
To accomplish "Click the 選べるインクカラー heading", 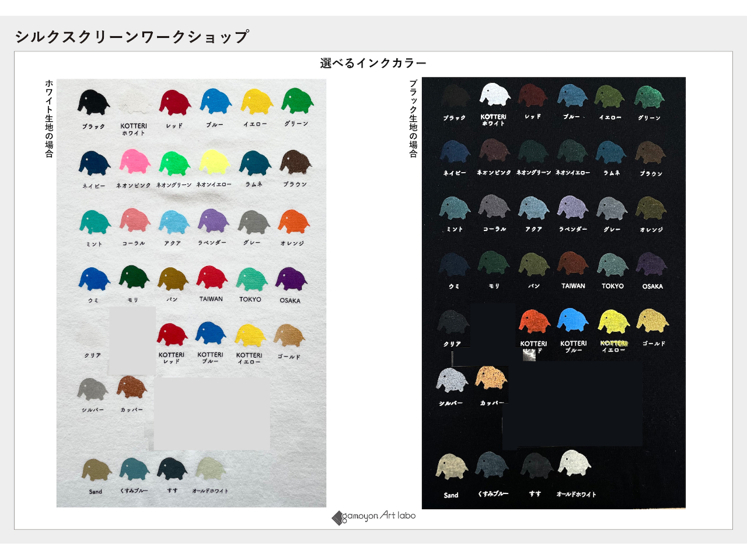I will click(x=373, y=63).
